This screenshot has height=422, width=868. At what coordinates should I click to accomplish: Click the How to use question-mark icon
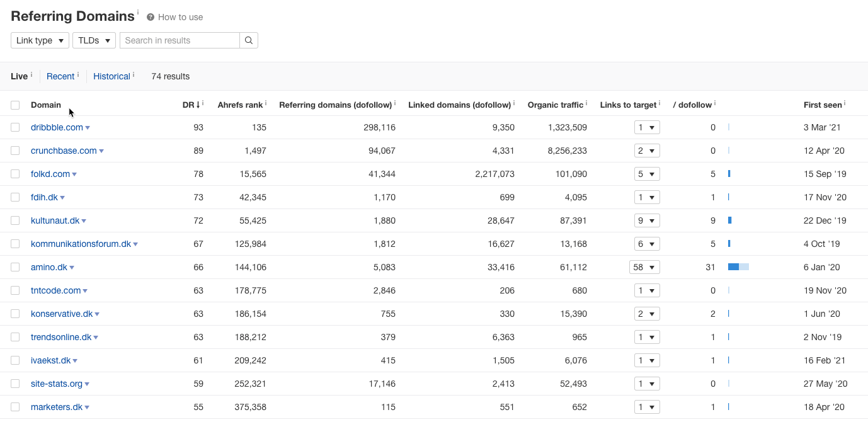(151, 17)
